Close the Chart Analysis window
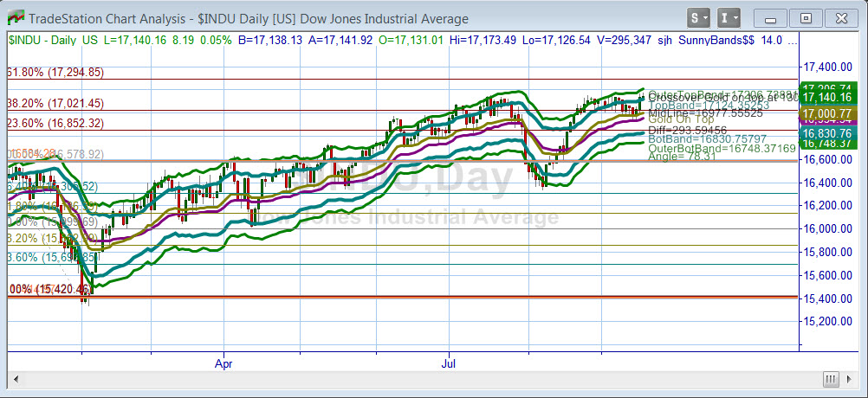Viewport: 868px width, 398px height. point(841,18)
